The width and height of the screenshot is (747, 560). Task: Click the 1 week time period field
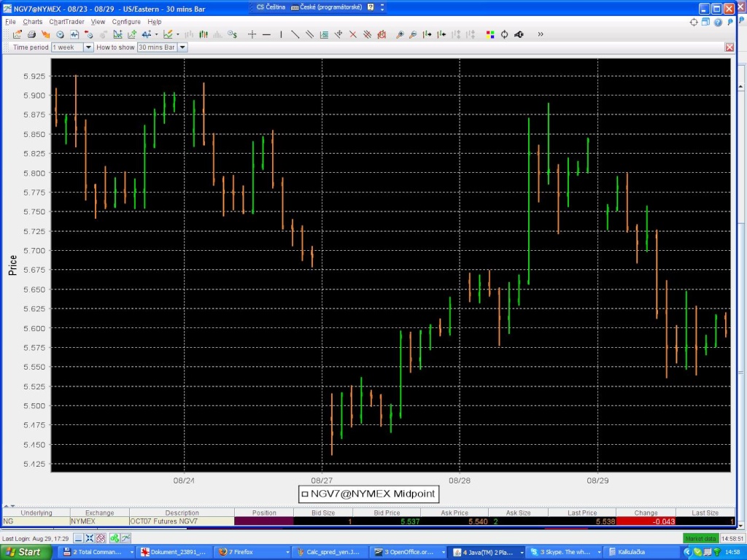point(68,47)
